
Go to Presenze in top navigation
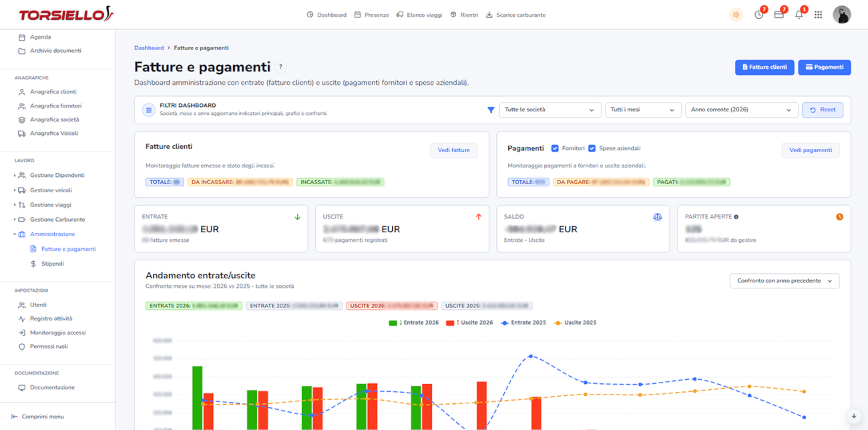(x=371, y=15)
